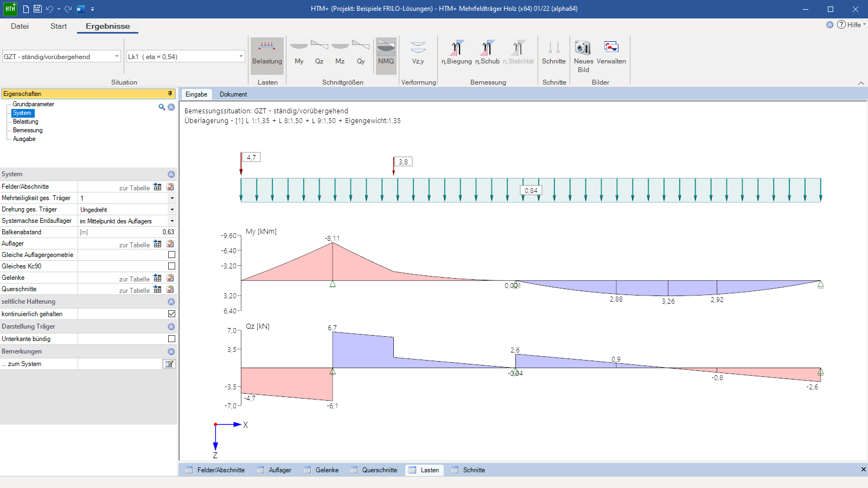Viewport: 868px width, 488px height.
Task: Collapse the System section
Action: (x=171, y=175)
